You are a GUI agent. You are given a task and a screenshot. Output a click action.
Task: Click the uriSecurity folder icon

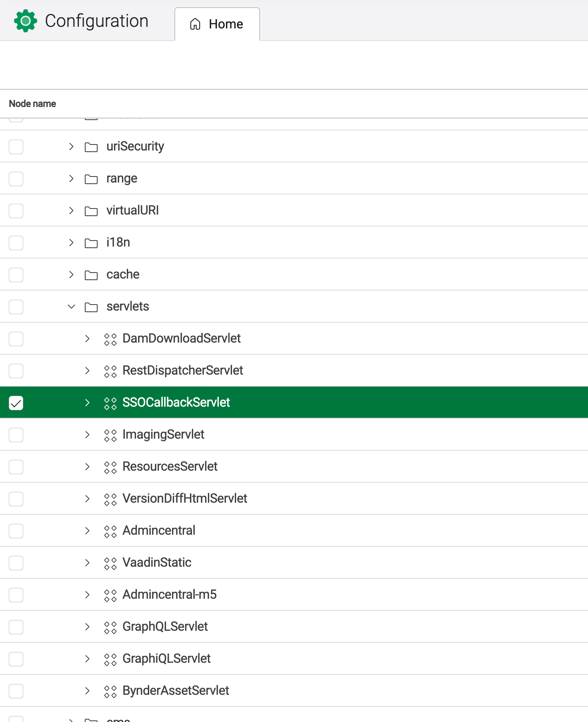click(91, 147)
